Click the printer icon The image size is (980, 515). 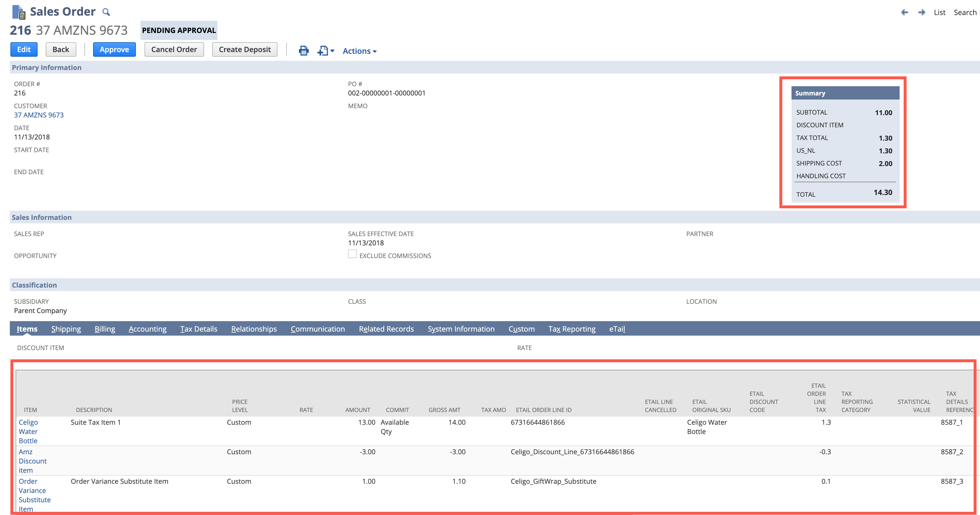pos(304,50)
